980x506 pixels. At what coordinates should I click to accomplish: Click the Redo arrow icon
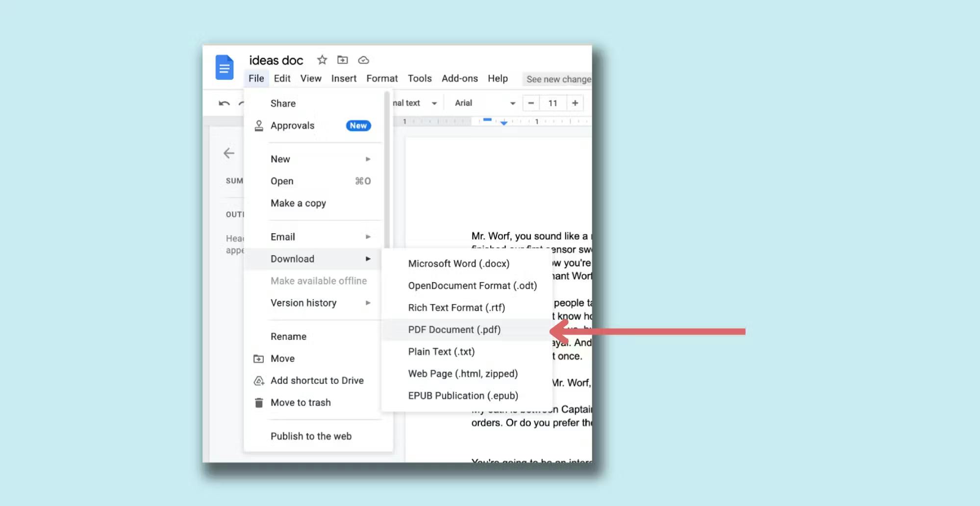(x=241, y=103)
